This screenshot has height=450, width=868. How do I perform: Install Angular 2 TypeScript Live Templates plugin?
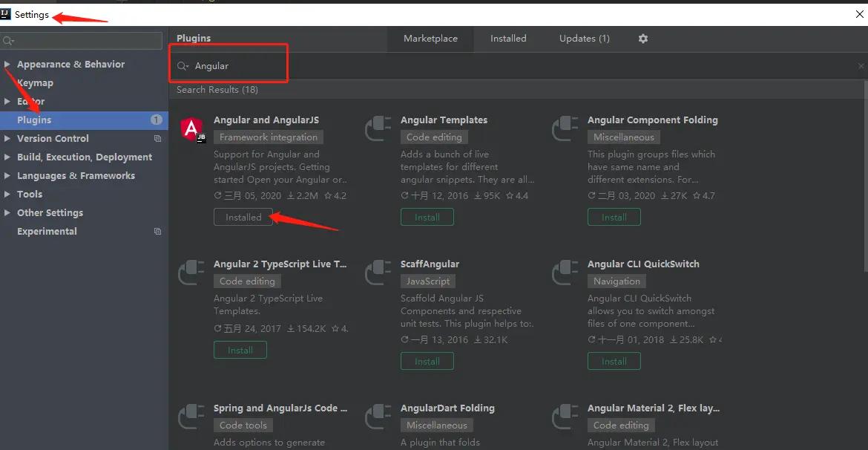click(240, 350)
